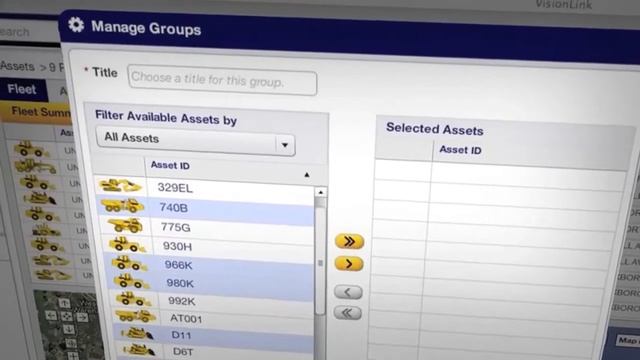Select the 740B articulated truck icon

click(x=122, y=205)
